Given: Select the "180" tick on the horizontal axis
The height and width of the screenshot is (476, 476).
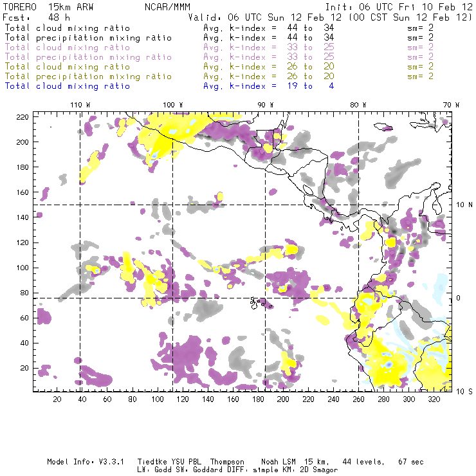Looking at the screenshot, I should 258,399.
